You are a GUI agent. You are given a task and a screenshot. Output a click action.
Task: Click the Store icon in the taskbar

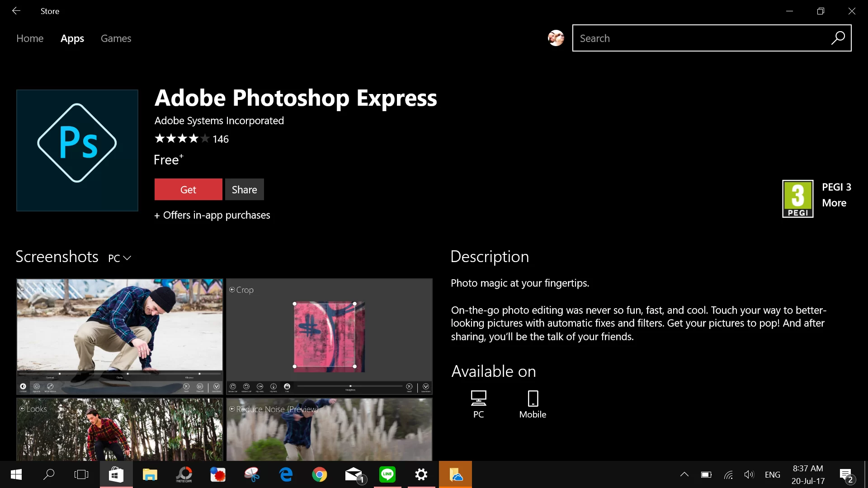pyautogui.click(x=116, y=474)
